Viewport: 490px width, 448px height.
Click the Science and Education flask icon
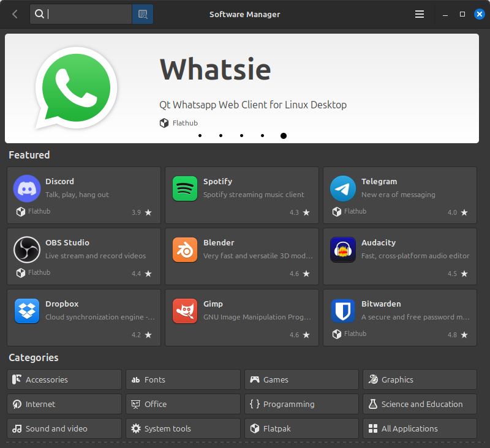[x=373, y=404]
